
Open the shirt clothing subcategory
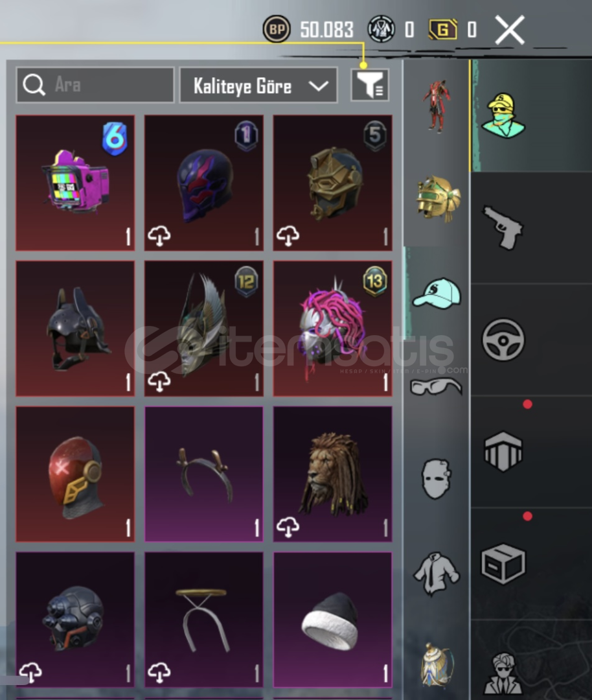pos(436,574)
